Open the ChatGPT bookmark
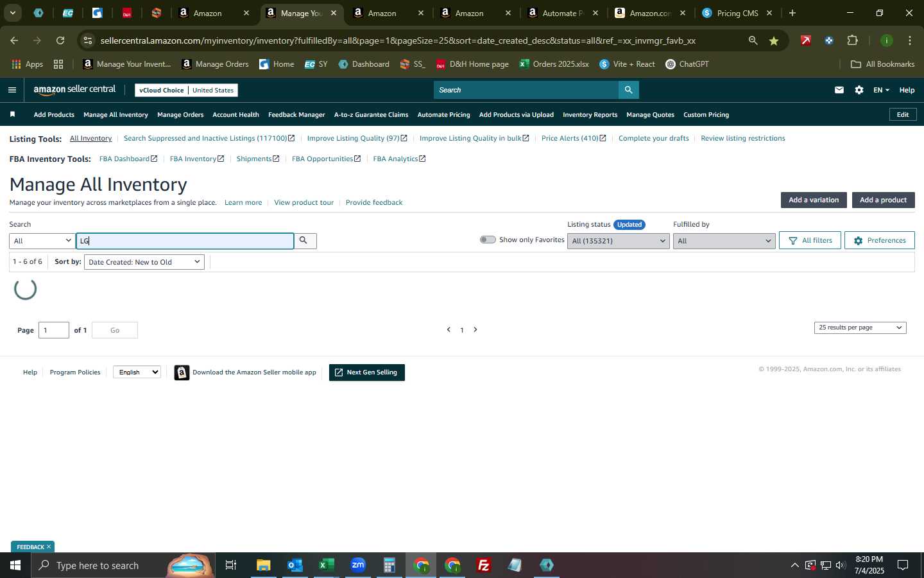Screen dimensions: 924x578 [x=687, y=64]
